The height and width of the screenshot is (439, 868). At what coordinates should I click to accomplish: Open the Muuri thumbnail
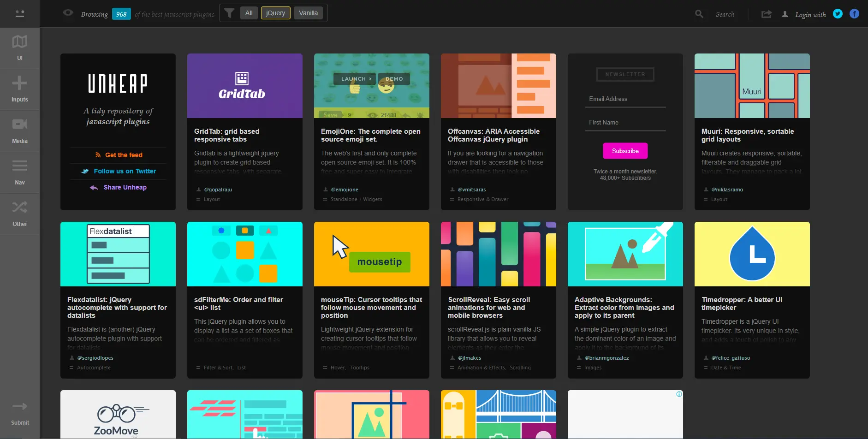tap(752, 86)
